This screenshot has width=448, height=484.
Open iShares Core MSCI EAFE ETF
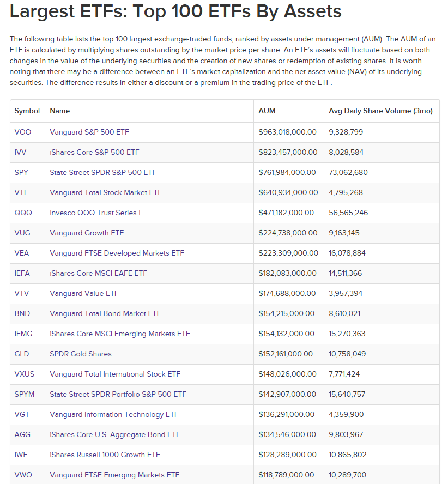99,273
